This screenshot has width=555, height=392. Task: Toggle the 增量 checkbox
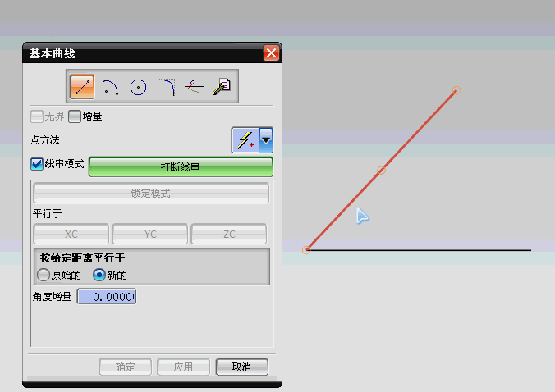pyautogui.click(x=75, y=116)
